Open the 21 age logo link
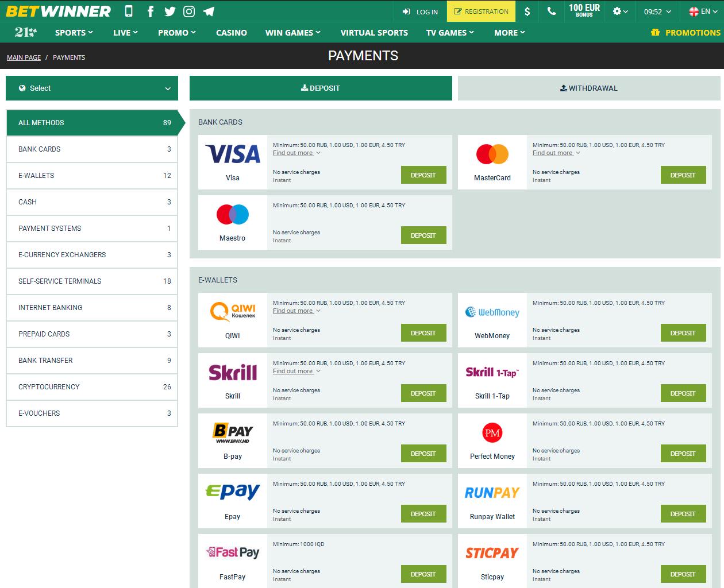This screenshot has height=588, width=724. pyautogui.click(x=25, y=33)
